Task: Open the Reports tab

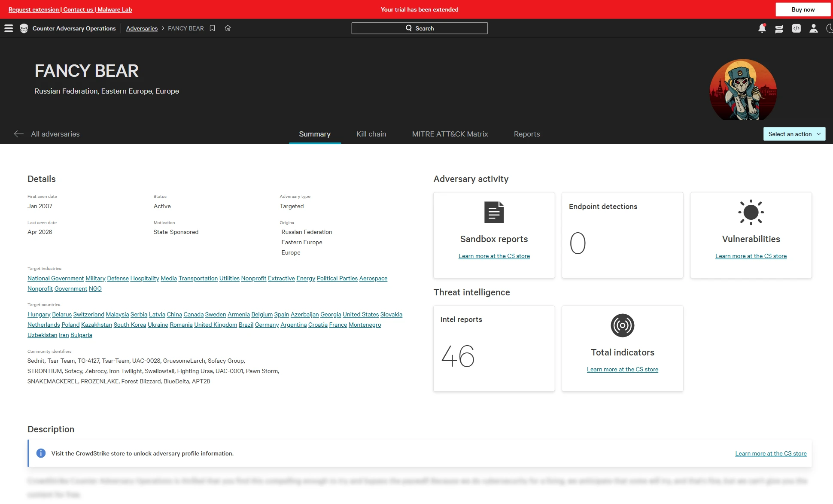Action: pos(527,134)
